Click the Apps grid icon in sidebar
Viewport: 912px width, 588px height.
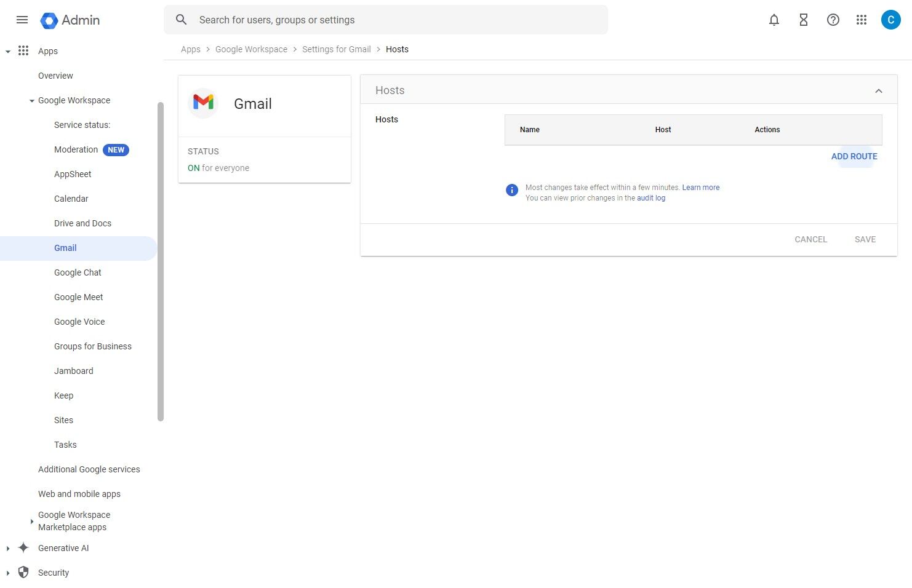coord(23,50)
